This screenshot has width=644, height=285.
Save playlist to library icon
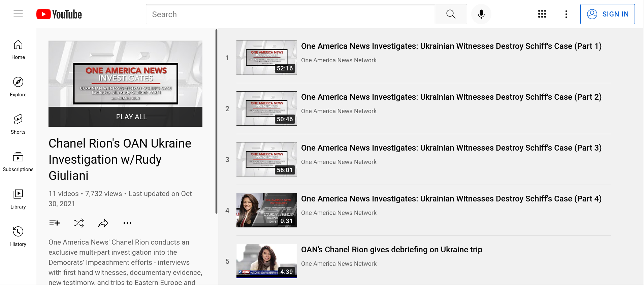[x=55, y=223]
